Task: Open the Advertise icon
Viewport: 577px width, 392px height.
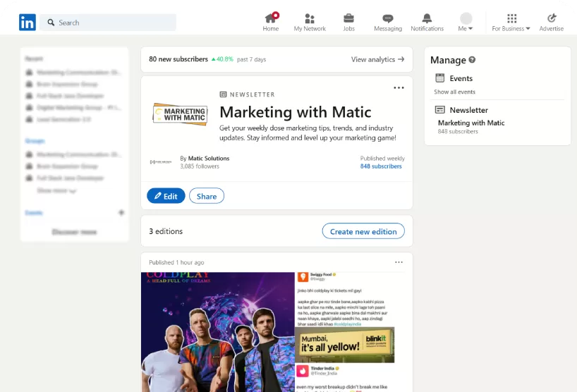Action: pos(551,22)
